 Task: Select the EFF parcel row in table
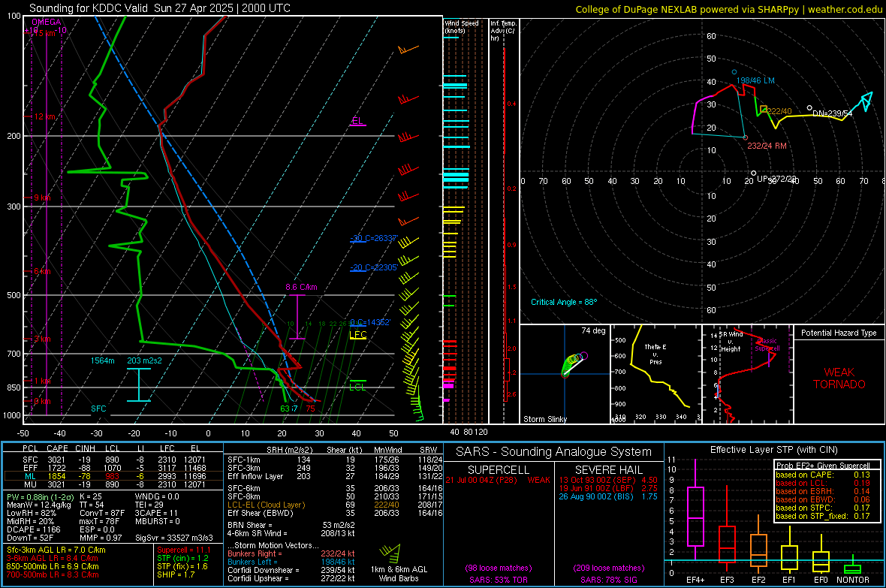(113, 468)
